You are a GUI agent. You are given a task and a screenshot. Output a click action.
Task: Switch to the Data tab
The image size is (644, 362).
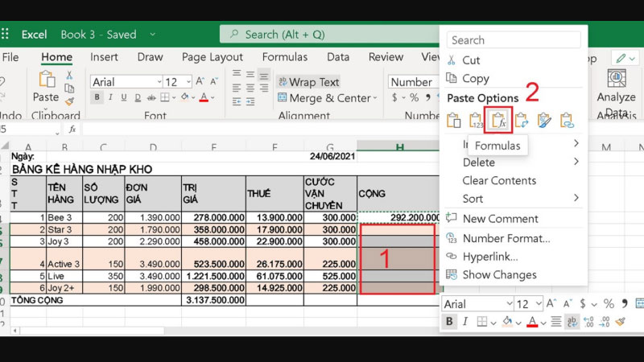coord(338,57)
